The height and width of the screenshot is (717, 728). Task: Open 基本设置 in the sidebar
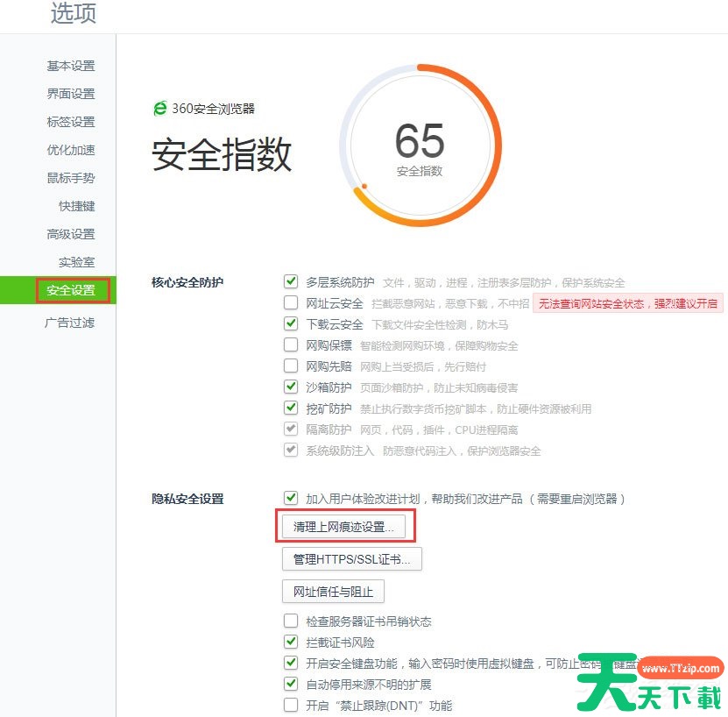tap(70, 66)
